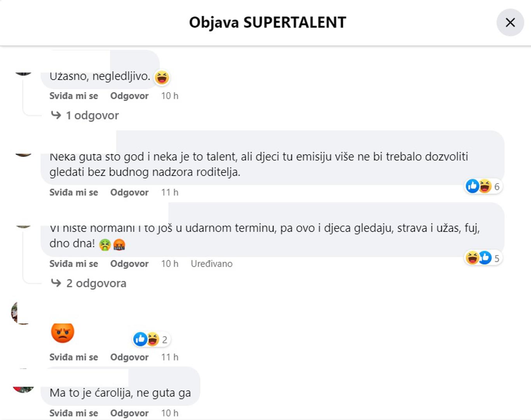
Task: Like the 'Užasno, negledljivo' comment
Action: point(73,96)
